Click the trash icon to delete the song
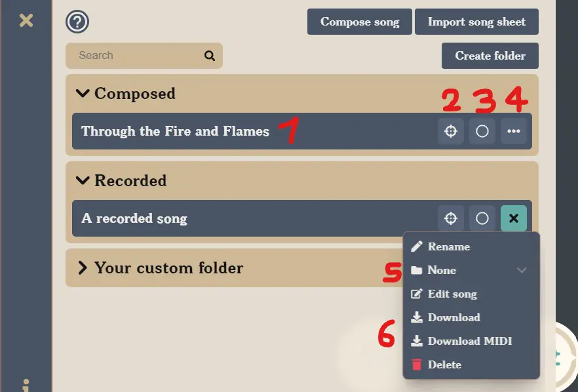Screen dimensions: 578x392 [417, 364]
